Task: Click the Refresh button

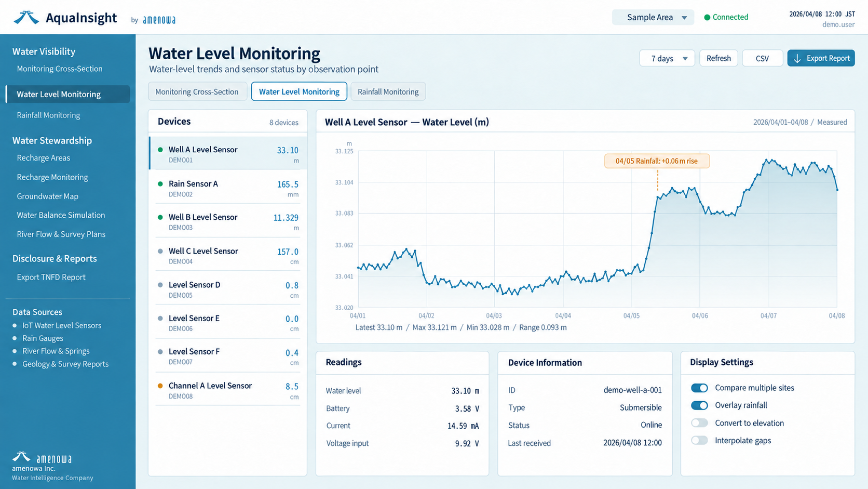Action: coord(718,58)
